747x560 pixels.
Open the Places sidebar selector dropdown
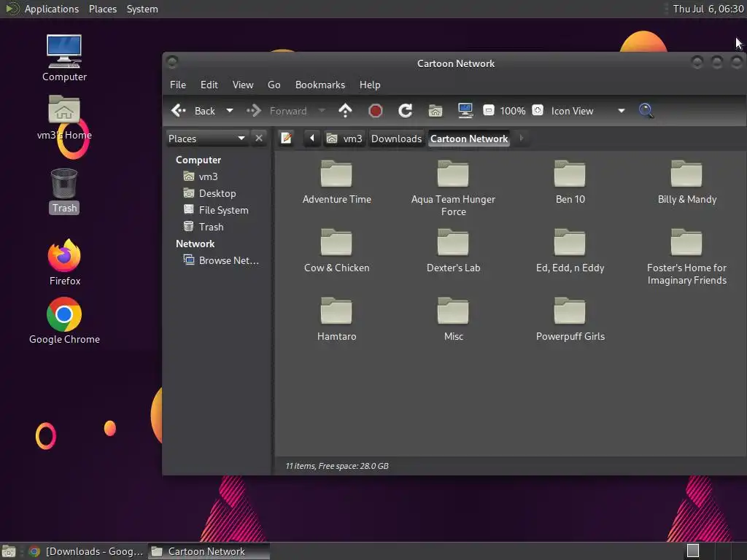(x=206, y=139)
